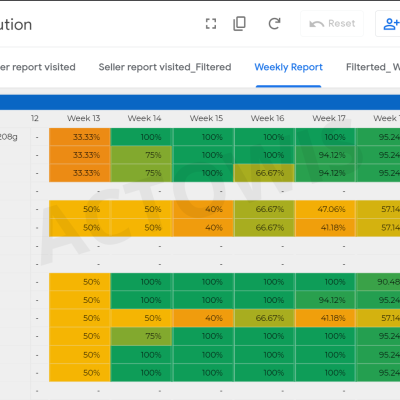Open the partially visible 'er report visited' tab
Image resolution: width=400 pixels, height=400 pixels.
(37, 67)
